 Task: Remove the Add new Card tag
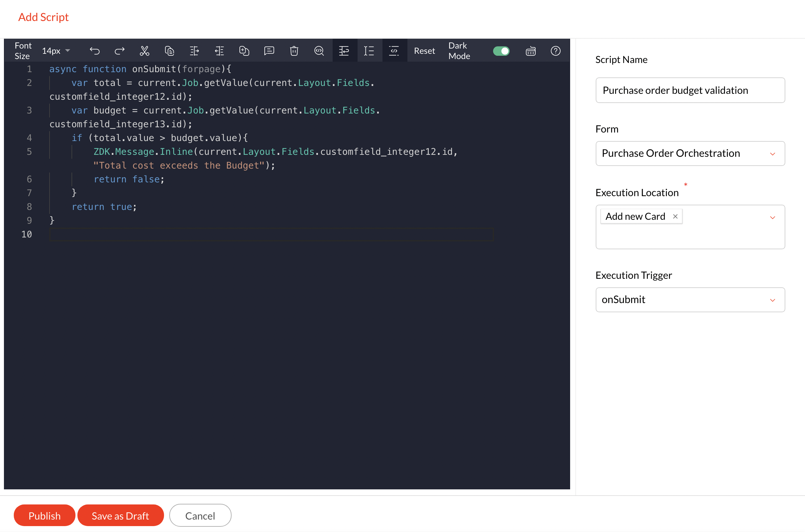click(675, 216)
